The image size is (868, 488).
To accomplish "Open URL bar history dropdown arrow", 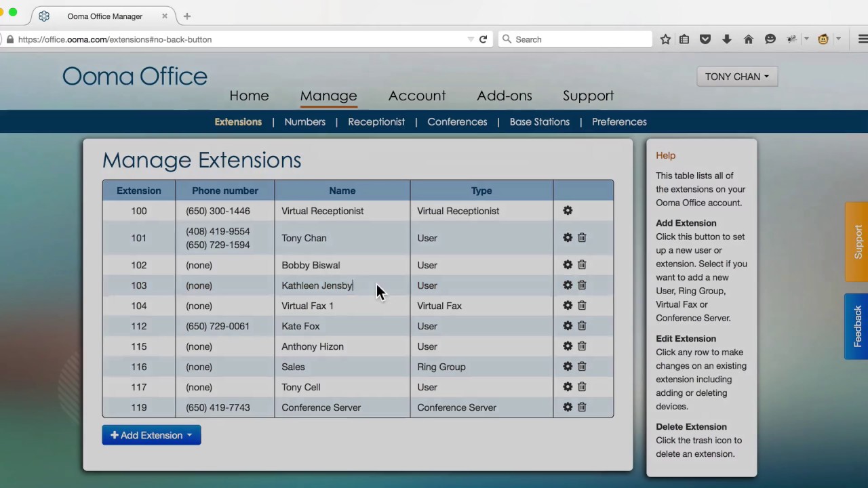I will pyautogui.click(x=471, y=39).
